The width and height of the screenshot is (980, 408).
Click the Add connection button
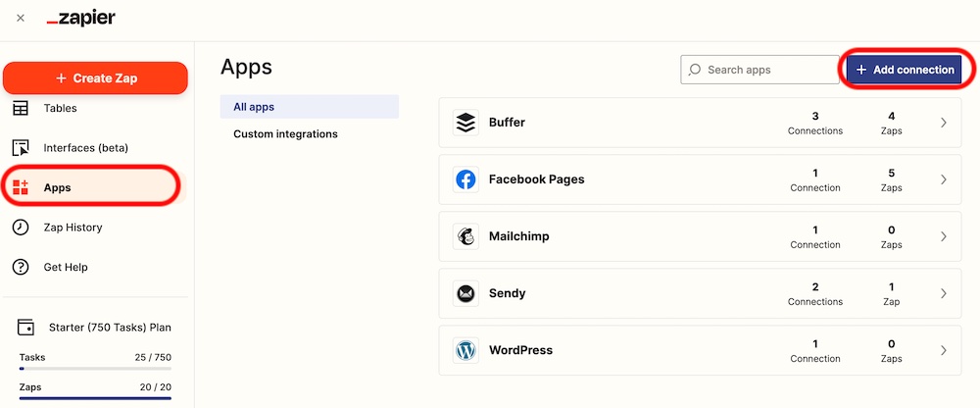(x=905, y=70)
